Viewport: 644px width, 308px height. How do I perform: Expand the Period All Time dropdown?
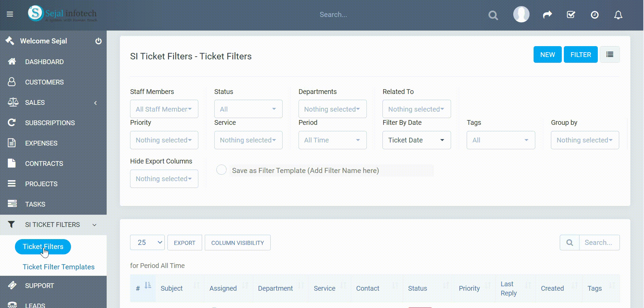(x=333, y=140)
